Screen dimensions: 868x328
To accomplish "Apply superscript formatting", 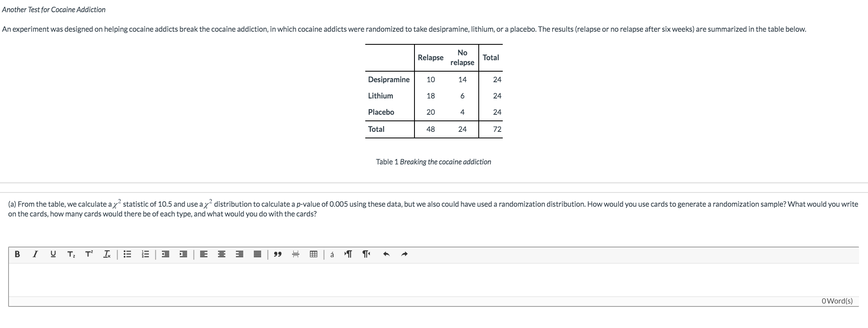I will (89, 254).
